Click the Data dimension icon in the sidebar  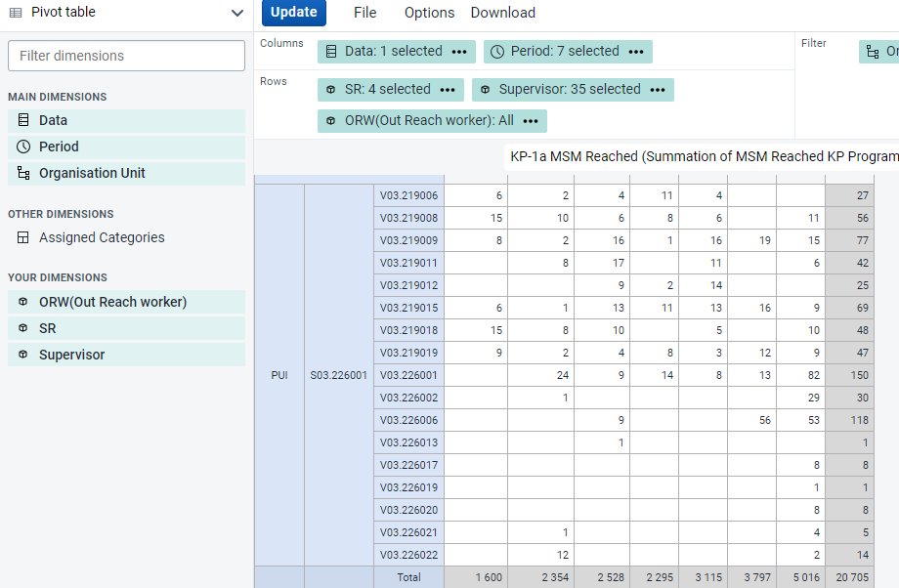23,120
